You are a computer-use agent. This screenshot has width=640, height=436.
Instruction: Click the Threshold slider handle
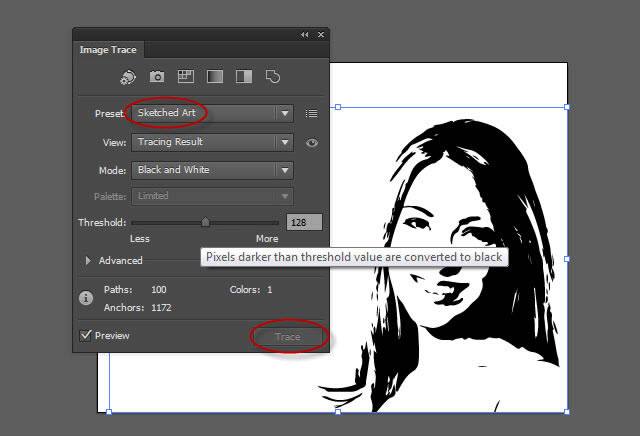[205, 222]
